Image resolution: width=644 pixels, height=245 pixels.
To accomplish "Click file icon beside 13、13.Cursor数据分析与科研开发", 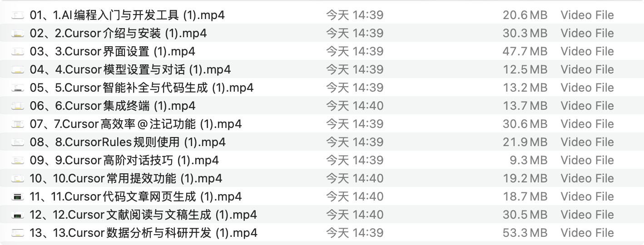I will (x=18, y=233).
